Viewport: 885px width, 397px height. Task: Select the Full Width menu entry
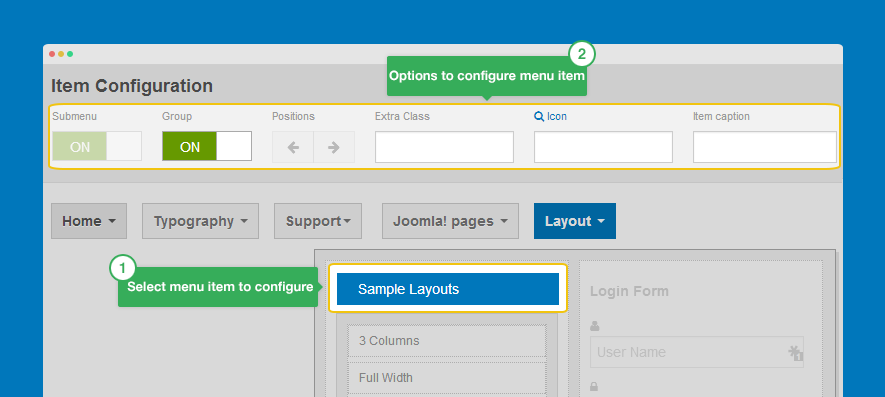447,378
